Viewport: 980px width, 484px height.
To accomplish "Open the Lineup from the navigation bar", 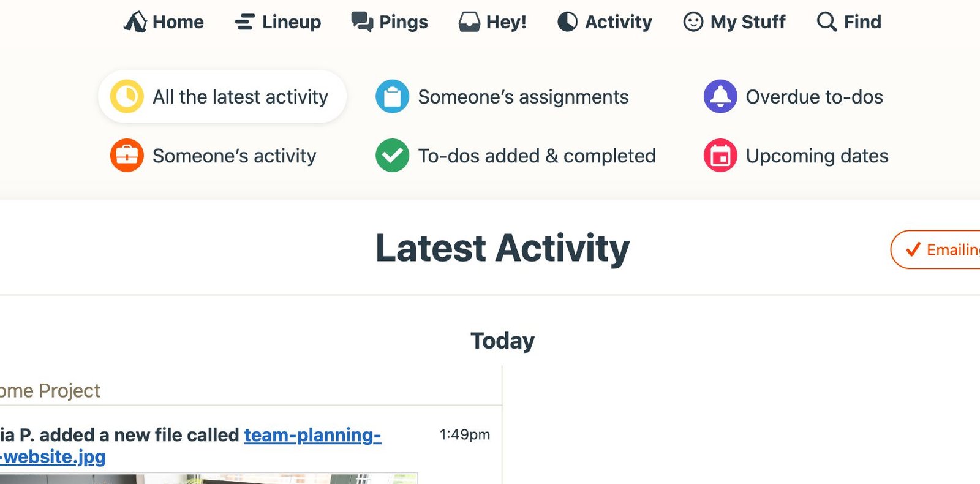I will [279, 21].
